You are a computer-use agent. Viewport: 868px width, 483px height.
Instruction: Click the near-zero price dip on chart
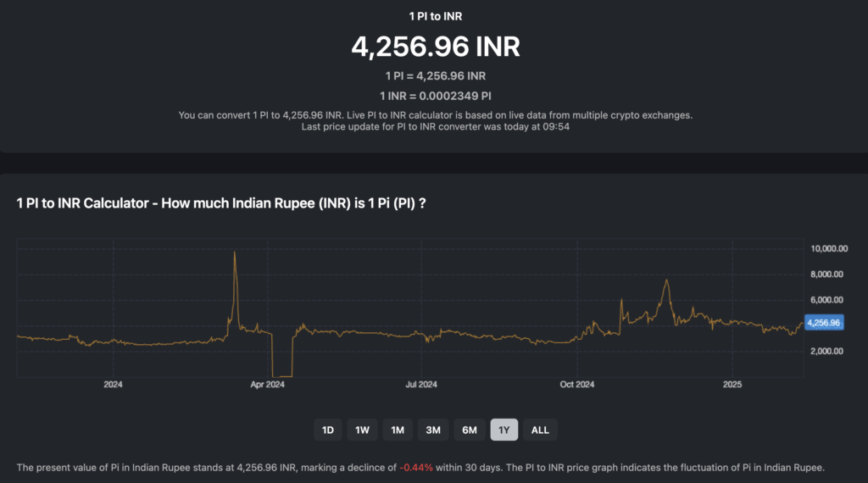[282, 375]
